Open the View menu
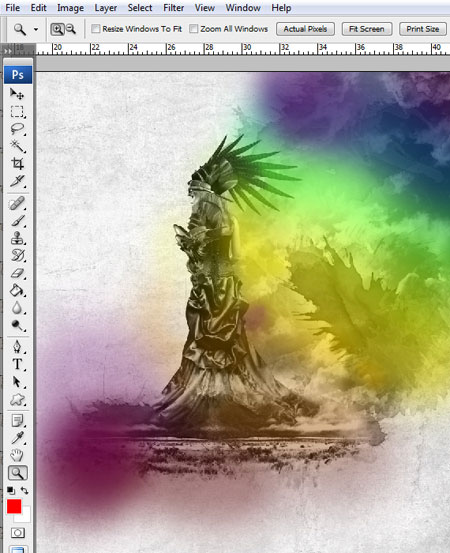This screenshot has height=553, width=450. point(205,8)
